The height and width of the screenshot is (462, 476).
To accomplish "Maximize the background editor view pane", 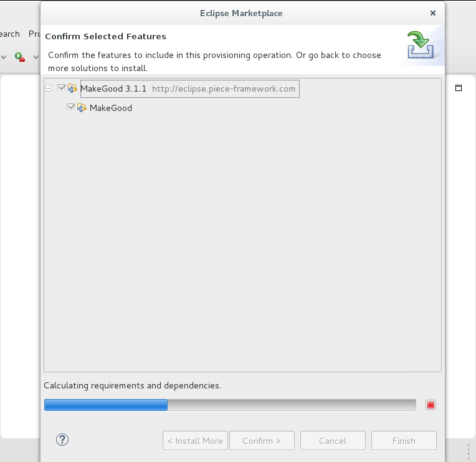I will click(459, 88).
